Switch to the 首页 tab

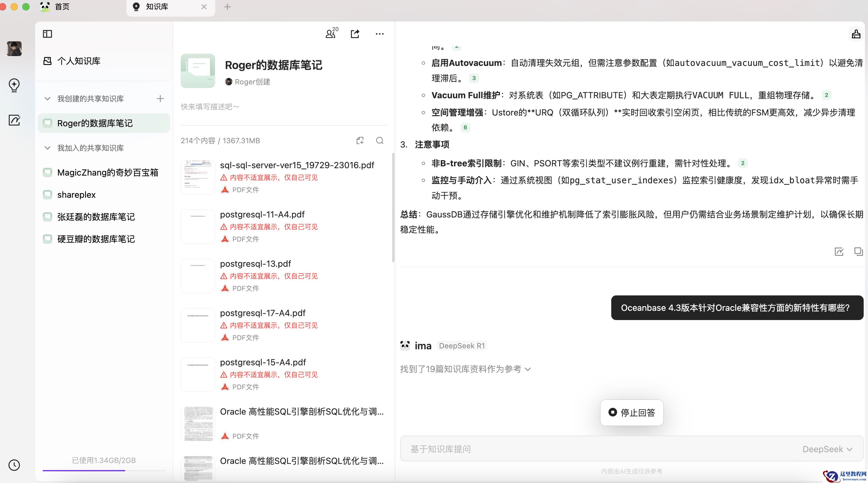tap(62, 7)
